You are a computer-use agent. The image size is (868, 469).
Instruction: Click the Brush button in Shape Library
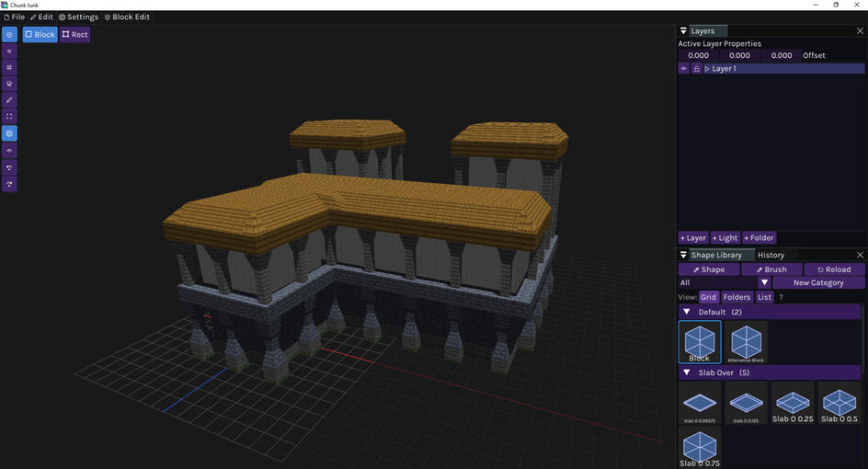(x=771, y=269)
